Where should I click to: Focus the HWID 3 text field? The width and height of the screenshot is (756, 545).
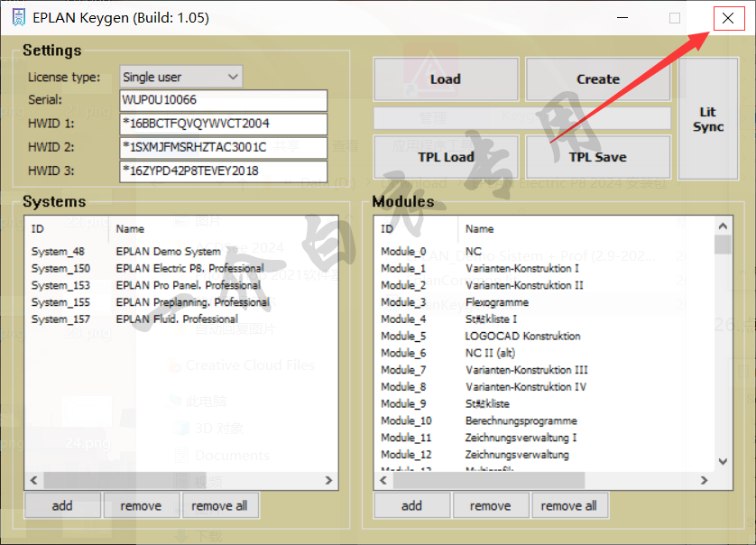pos(223,171)
